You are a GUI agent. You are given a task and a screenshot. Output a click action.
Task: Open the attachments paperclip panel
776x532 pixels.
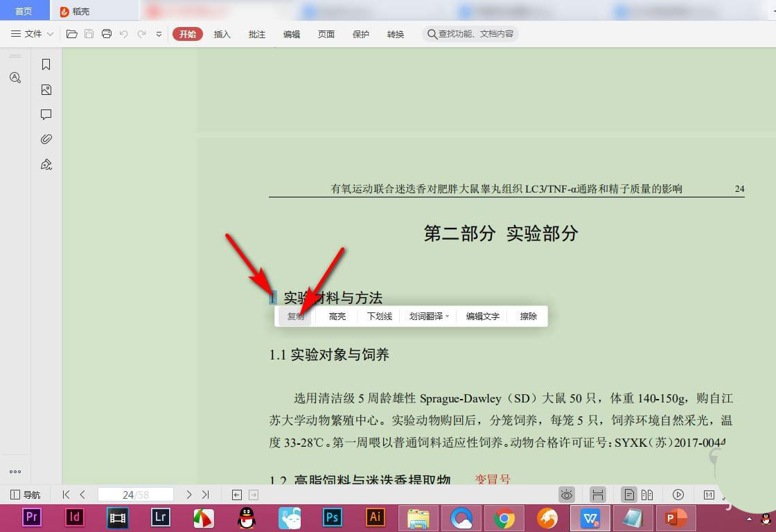(46, 139)
